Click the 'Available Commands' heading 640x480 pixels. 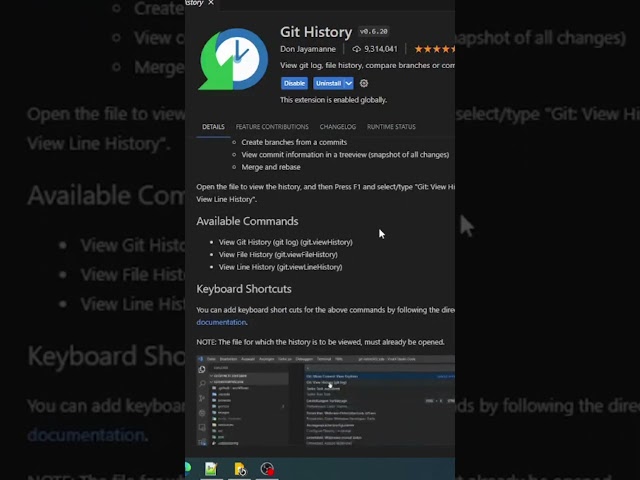(247, 221)
